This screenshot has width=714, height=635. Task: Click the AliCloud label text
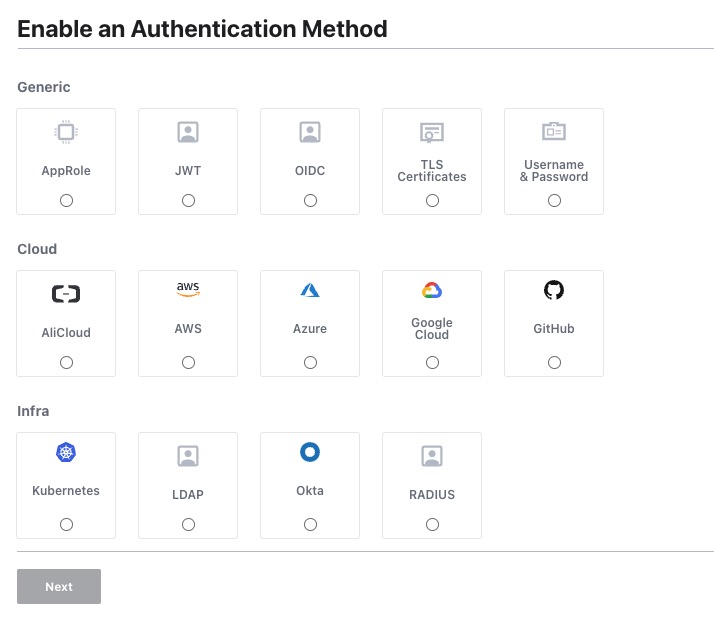[66, 333]
